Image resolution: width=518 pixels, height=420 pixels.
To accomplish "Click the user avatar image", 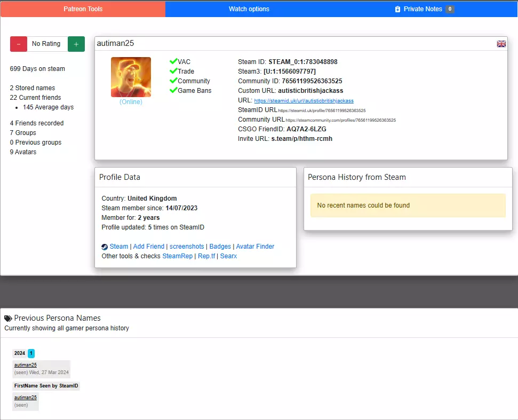I will (x=131, y=77).
